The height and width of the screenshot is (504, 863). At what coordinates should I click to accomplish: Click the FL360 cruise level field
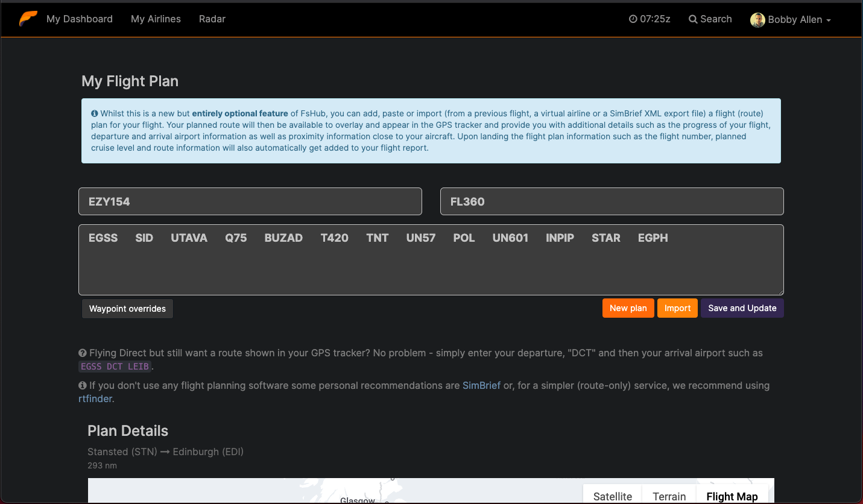[612, 201]
